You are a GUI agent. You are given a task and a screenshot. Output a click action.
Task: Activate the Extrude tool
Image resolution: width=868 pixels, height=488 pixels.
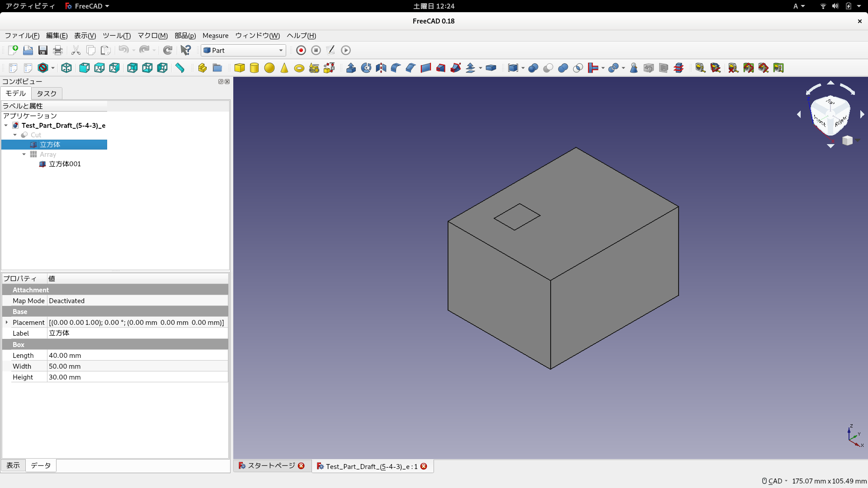pyautogui.click(x=351, y=68)
